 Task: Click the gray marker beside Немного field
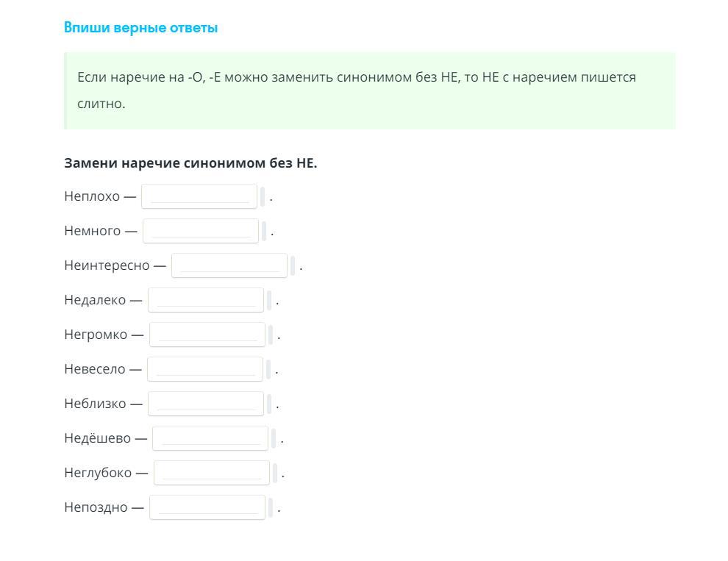click(264, 231)
